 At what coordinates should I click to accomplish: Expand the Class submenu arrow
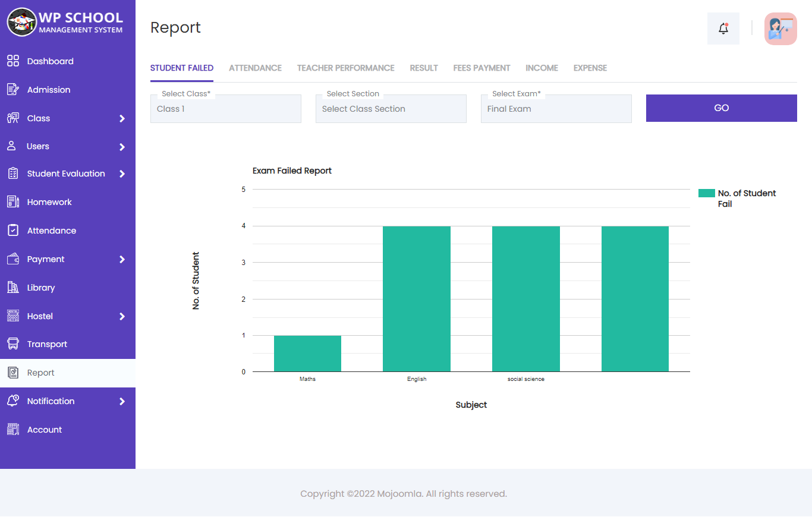click(x=122, y=118)
